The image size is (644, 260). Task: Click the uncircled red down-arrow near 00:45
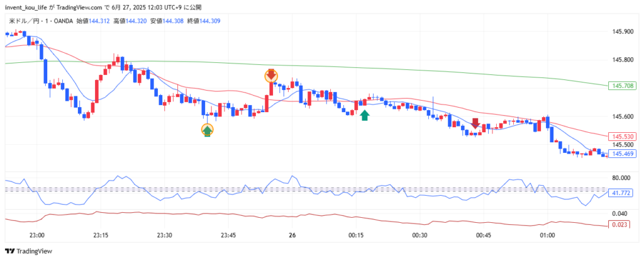point(475,123)
